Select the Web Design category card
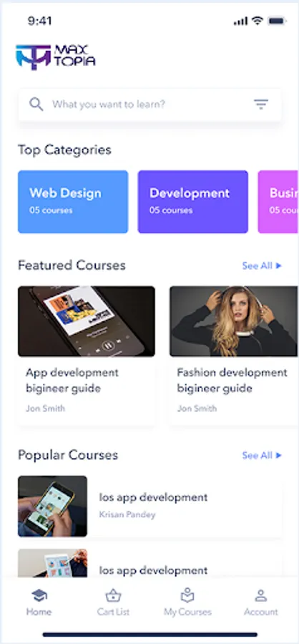The image size is (299, 644). (73, 202)
